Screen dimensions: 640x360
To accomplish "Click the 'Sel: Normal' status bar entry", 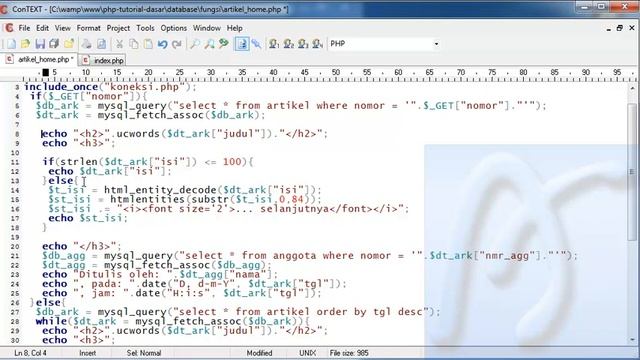I will coord(144,353).
